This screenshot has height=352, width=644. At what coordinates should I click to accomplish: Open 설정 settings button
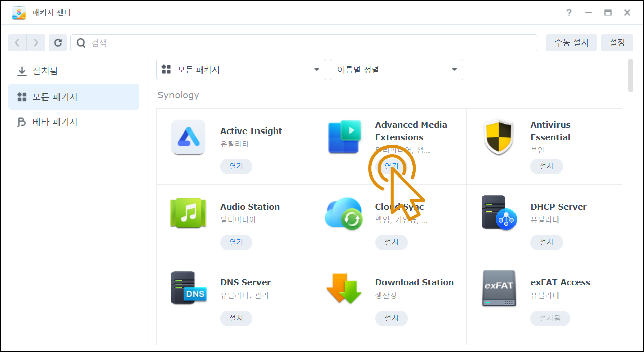coord(617,43)
